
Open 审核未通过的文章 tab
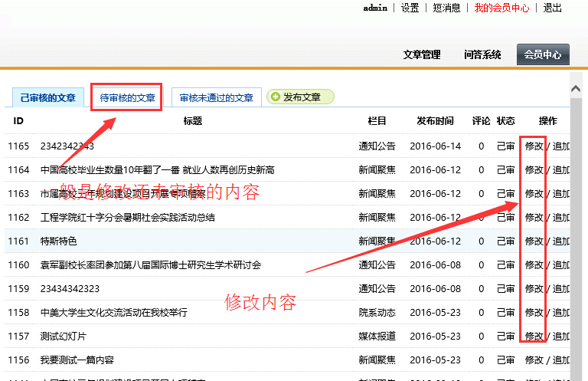point(217,98)
